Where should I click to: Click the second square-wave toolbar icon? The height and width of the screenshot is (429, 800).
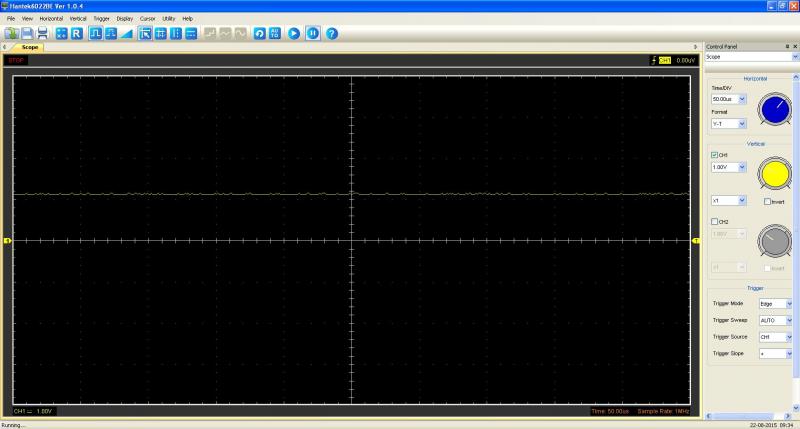pos(111,34)
